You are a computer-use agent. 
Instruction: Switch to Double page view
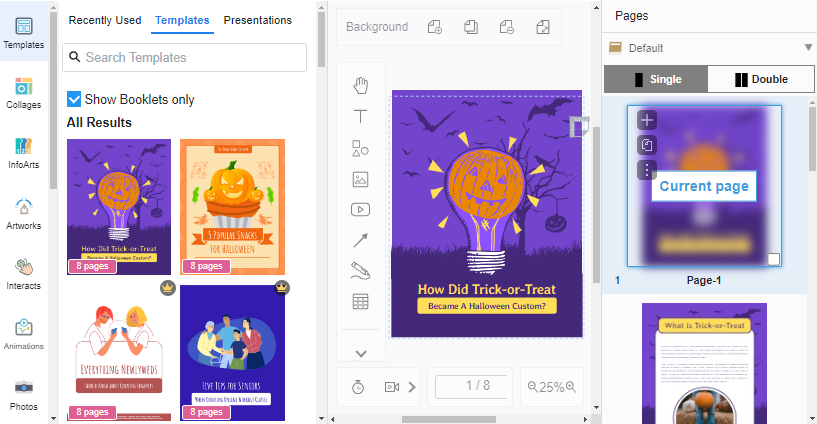[x=761, y=79]
